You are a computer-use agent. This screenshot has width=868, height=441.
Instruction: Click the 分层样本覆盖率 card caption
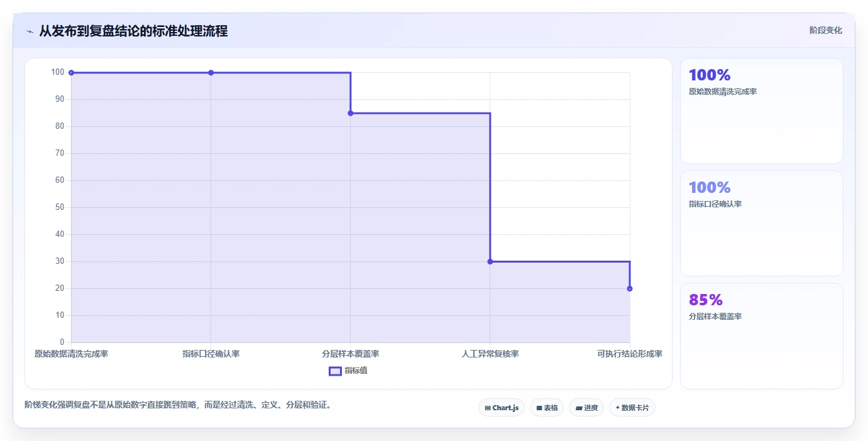(x=715, y=317)
